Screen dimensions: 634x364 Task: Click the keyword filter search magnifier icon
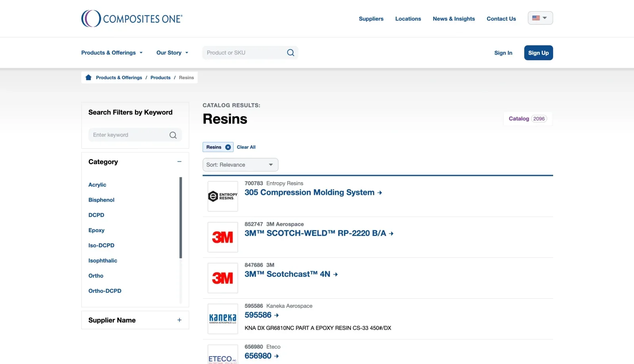(173, 135)
